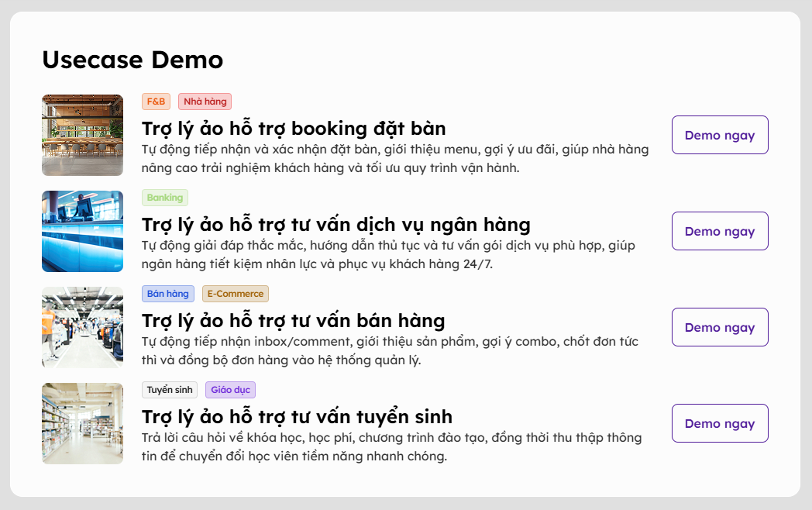Open the retail store aisle thumbnail
The width and height of the screenshot is (812, 510).
click(82, 328)
